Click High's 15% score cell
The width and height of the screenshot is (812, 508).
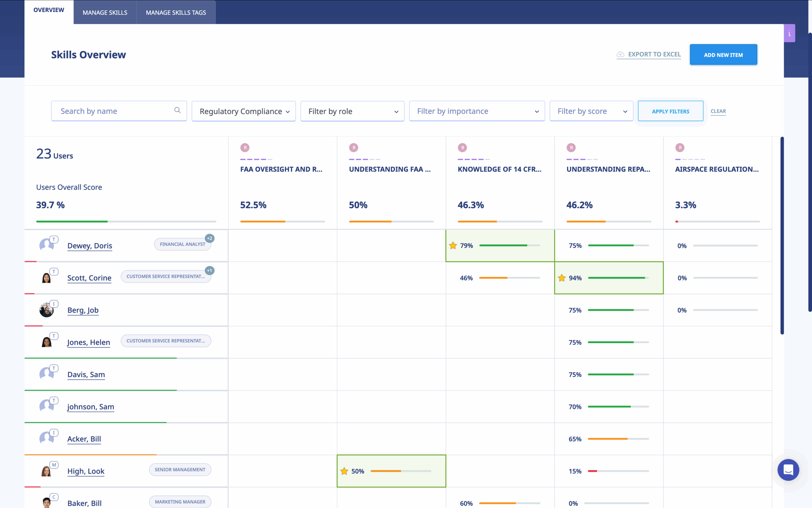point(609,471)
